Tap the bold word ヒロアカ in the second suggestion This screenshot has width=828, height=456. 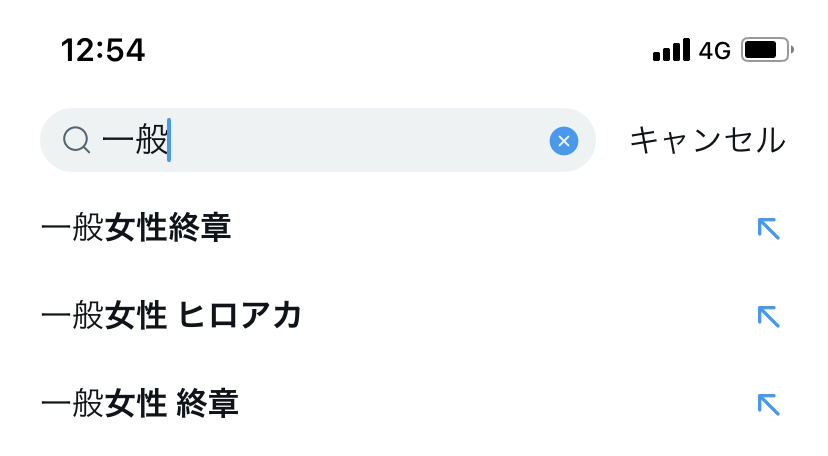241,317
